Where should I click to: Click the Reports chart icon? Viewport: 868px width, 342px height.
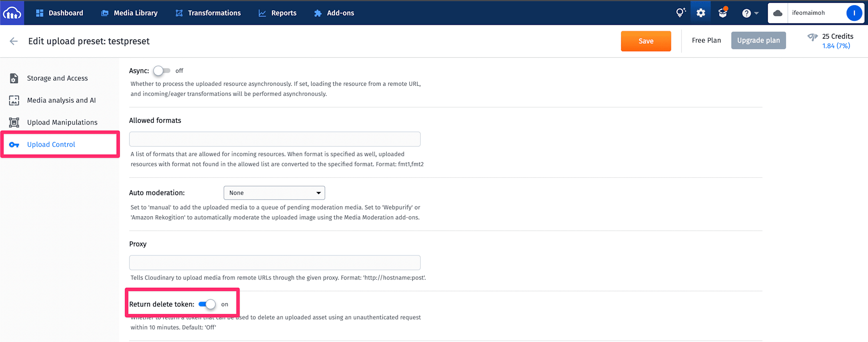click(262, 13)
